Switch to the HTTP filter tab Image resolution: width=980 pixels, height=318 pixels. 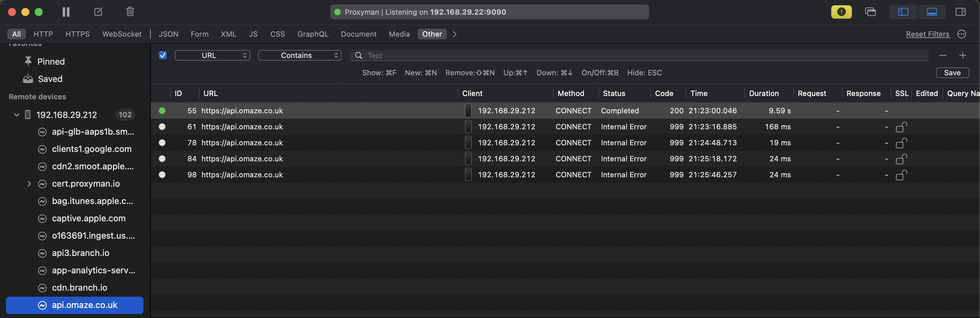[43, 34]
